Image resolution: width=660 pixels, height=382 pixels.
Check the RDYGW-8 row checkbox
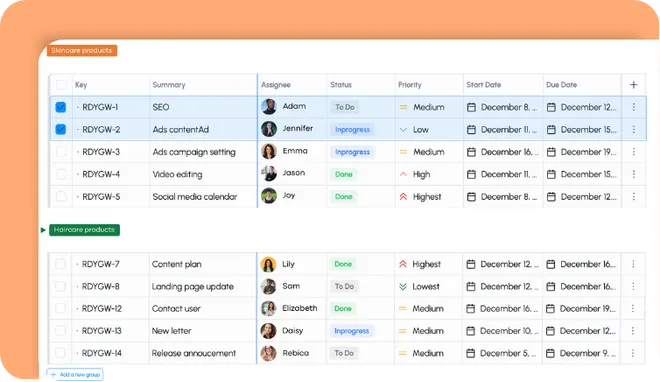(x=61, y=286)
